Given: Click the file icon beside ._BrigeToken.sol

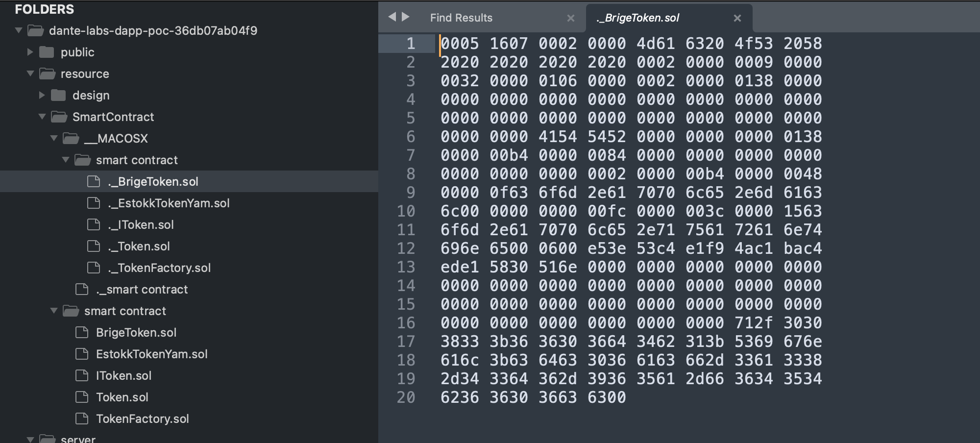Looking at the screenshot, I should [x=93, y=181].
